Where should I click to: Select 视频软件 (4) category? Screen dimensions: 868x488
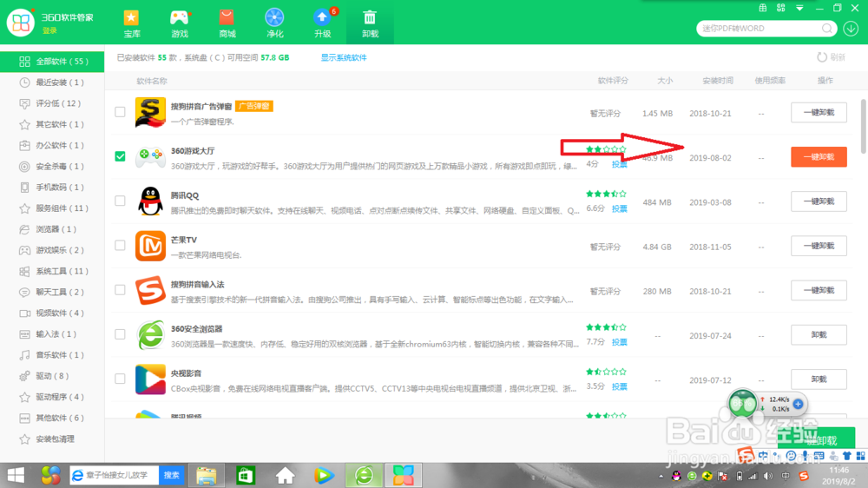tap(52, 313)
